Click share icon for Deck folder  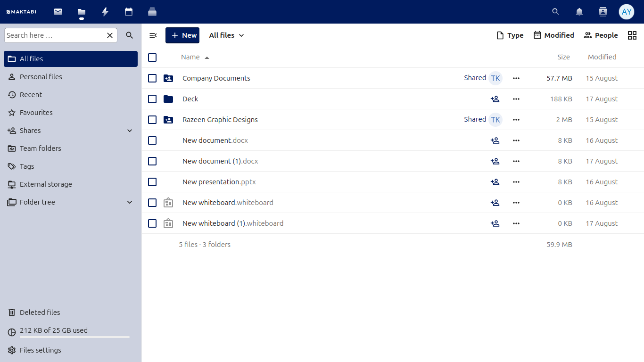tap(495, 99)
